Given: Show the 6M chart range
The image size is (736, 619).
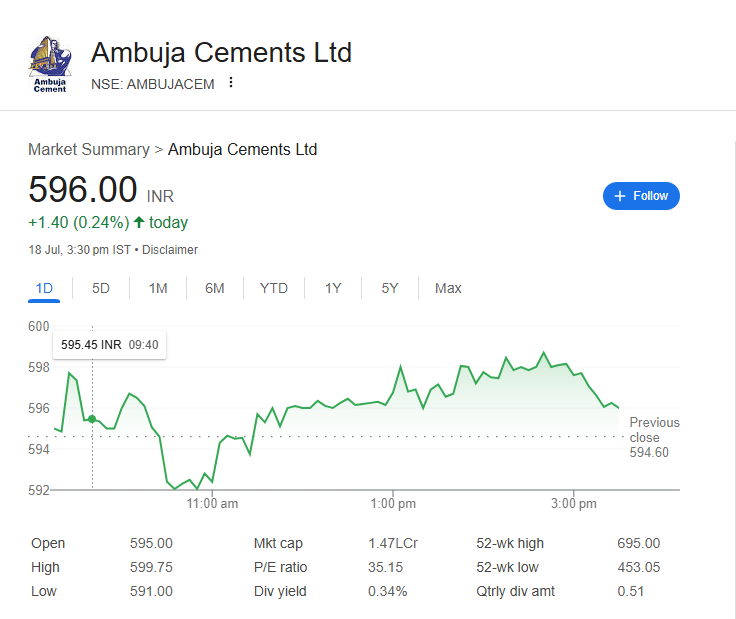Looking at the screenshot, I should tap(215, 288).
